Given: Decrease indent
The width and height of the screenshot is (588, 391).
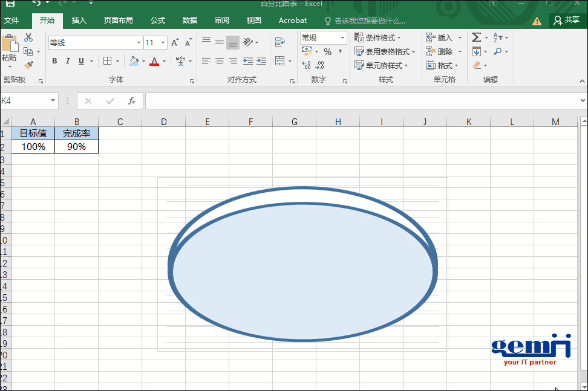Looking at the screenshot, I should click(248, 61).
